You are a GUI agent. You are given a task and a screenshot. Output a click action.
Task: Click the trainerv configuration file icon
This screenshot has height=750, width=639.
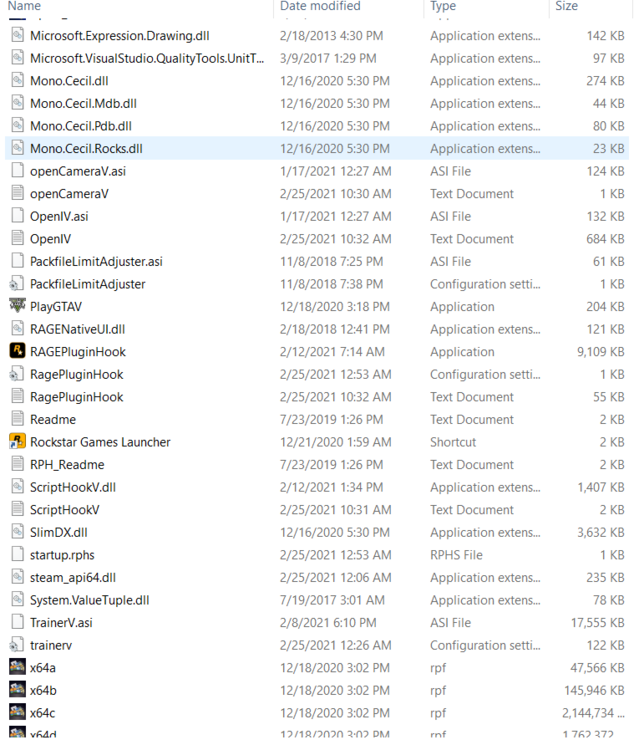pyautogui.click(x=17, y=645)
